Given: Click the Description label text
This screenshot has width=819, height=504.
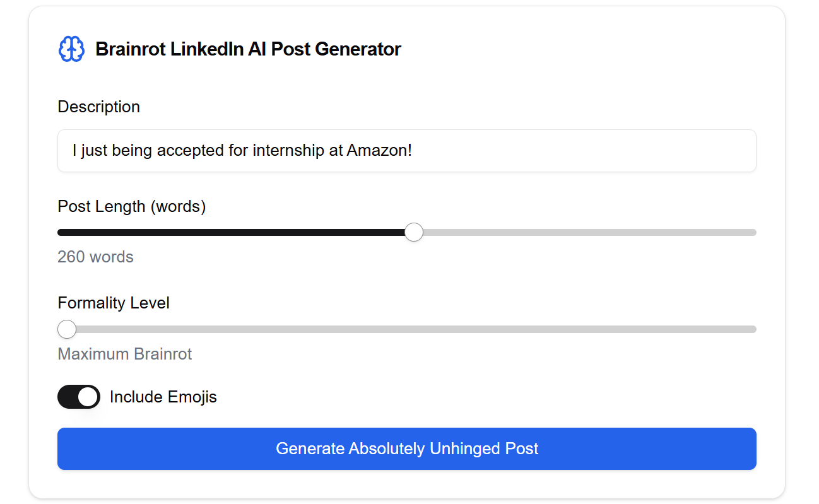Looking at the screenshot, I should [98, 107].
